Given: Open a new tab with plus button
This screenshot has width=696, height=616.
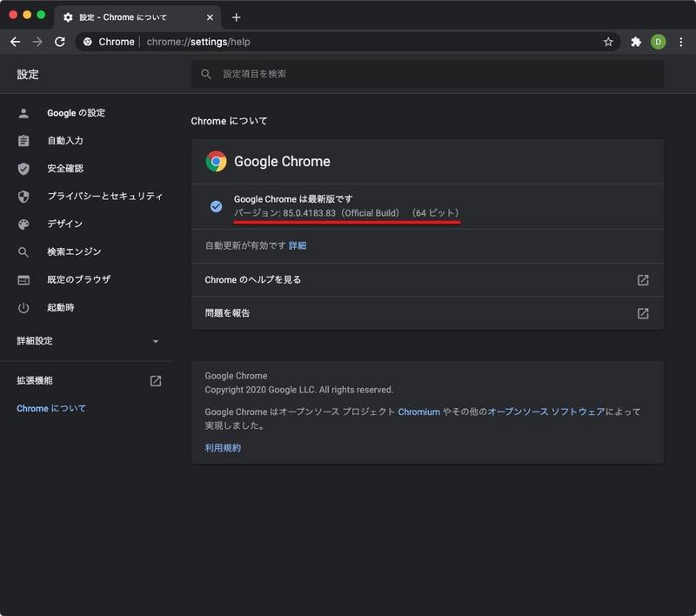Looking at the screenshot, I should 236,17.
